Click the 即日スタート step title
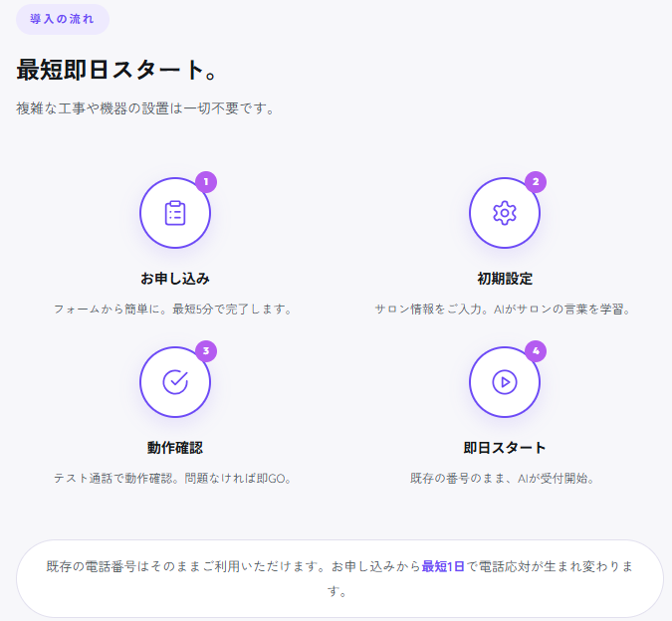 [x=505, y=448]
